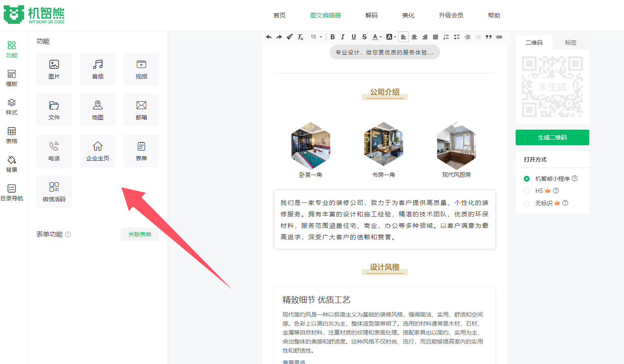Screen dimensions: 624x364
Task: Add a phone number with 电话 tool
Action: click(x=54, y=151)
